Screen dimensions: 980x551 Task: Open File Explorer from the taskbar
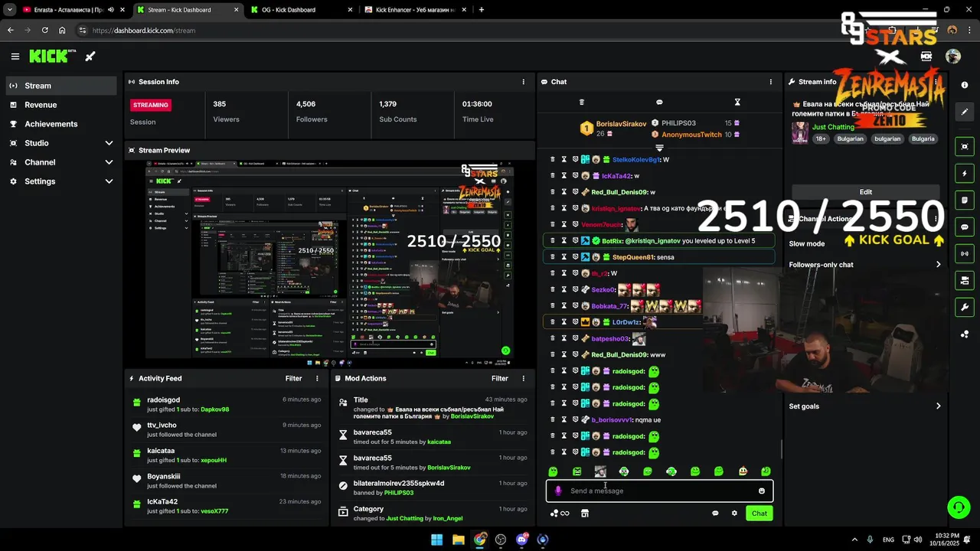(x=458, y=540)
